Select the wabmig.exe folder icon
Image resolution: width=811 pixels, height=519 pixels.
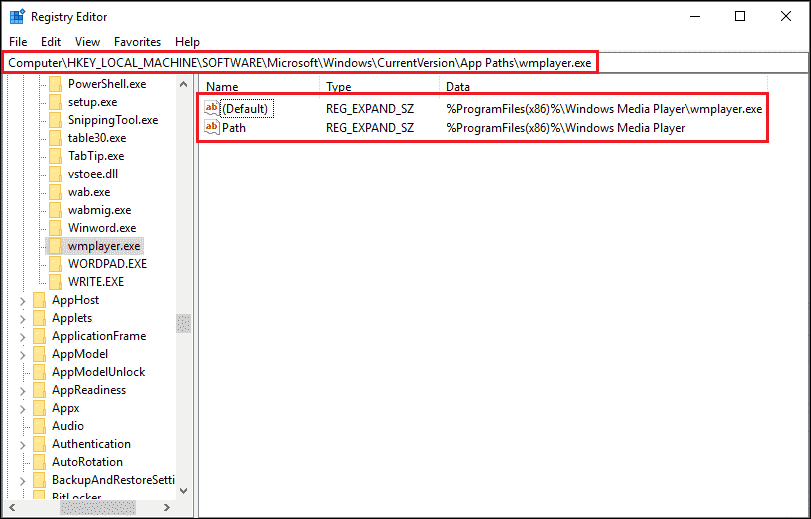click(55, 210)
